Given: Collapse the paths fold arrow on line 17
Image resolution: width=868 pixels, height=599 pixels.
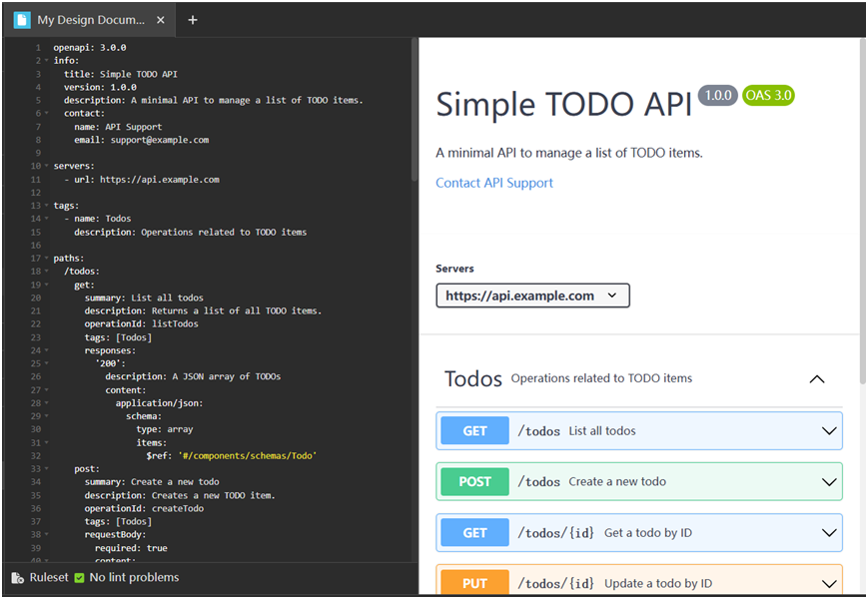Looking at the screenshot, I should coord(47,259).
